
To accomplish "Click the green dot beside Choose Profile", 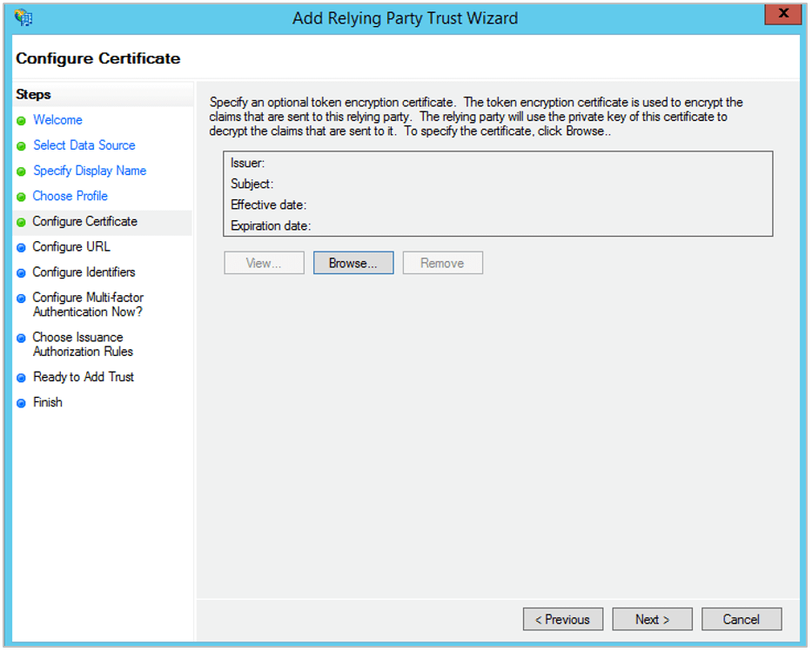I will [x=22, y=196].
